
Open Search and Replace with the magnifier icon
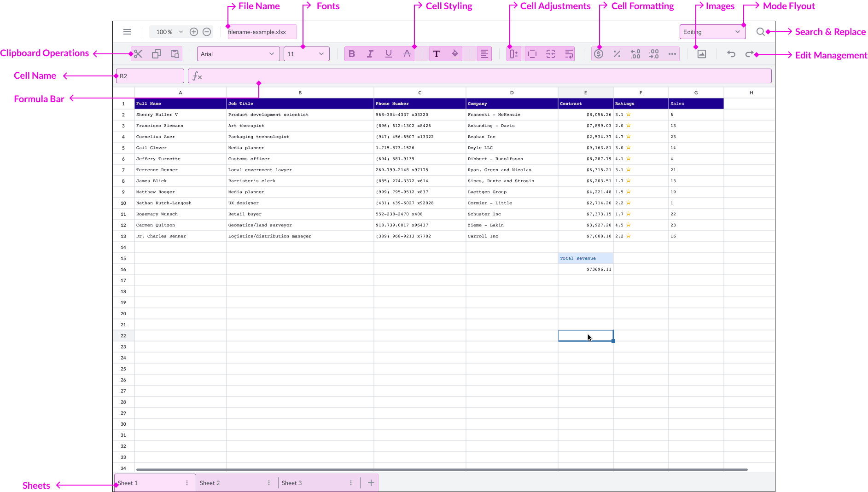tap(761, 32)
